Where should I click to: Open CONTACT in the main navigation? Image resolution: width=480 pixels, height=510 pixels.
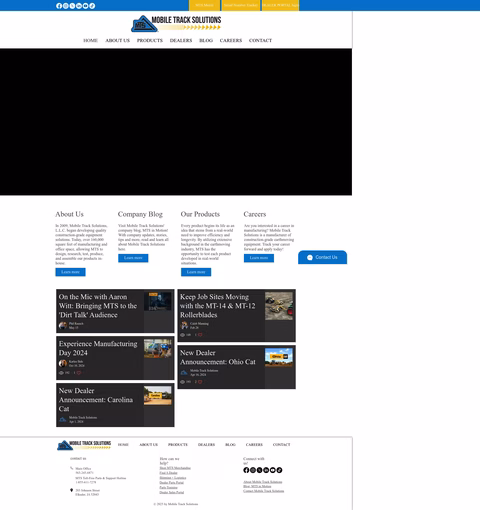point(260,40)
